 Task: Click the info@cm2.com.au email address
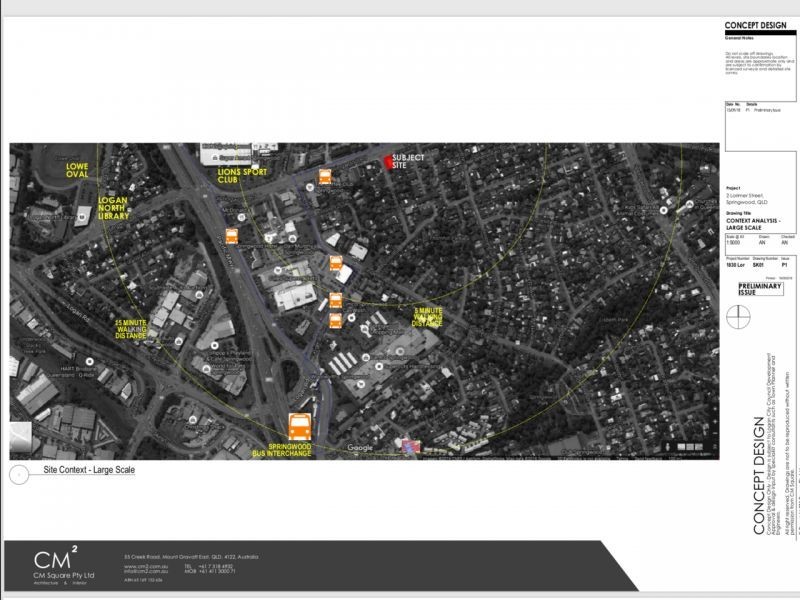146,571
